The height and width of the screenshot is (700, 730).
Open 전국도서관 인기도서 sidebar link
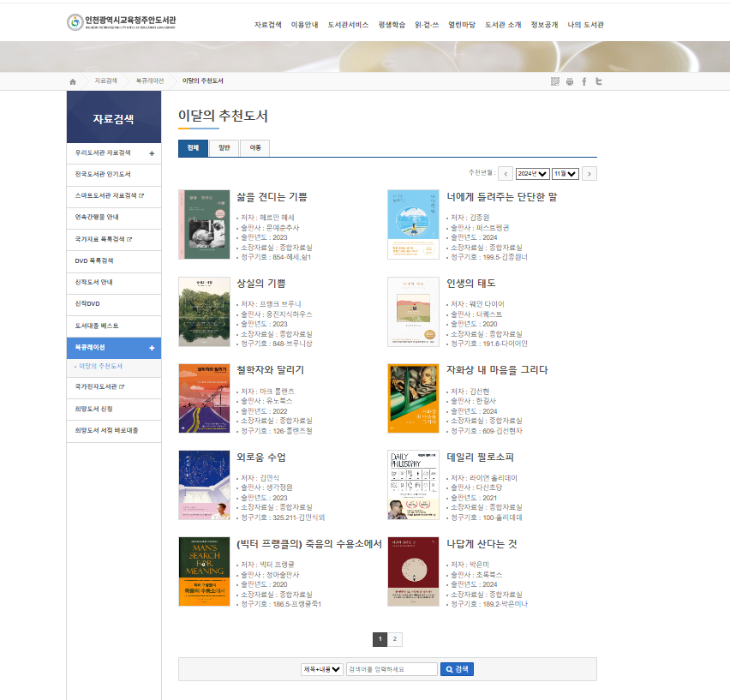pyautogui.click(x=114, y=175)
